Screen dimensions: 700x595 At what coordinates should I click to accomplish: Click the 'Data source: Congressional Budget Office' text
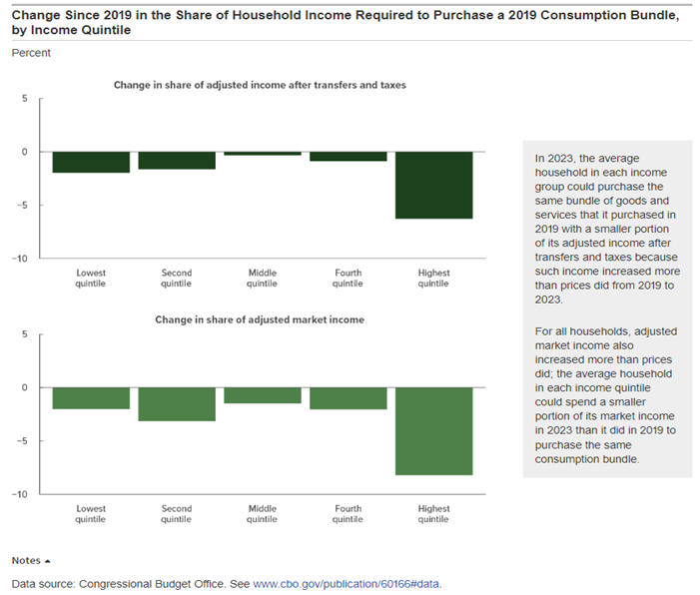click(130, 583)
